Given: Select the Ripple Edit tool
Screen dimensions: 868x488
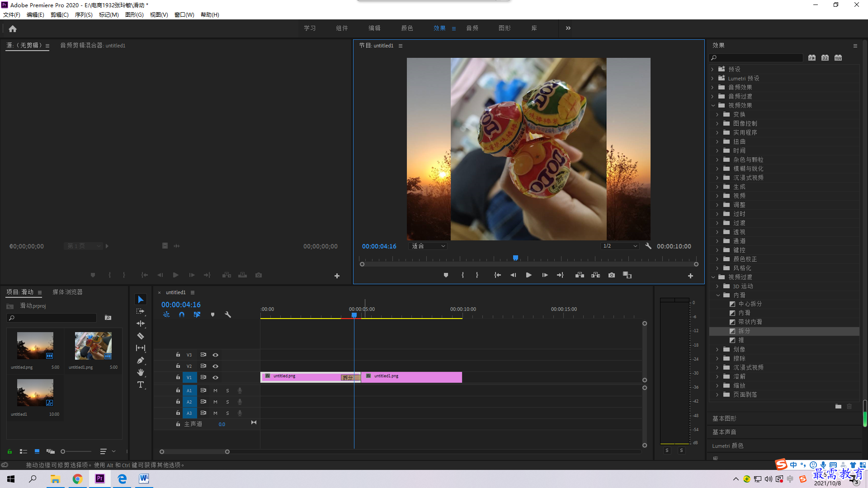Looking at the screenshot, I should [x=141, y=324].
